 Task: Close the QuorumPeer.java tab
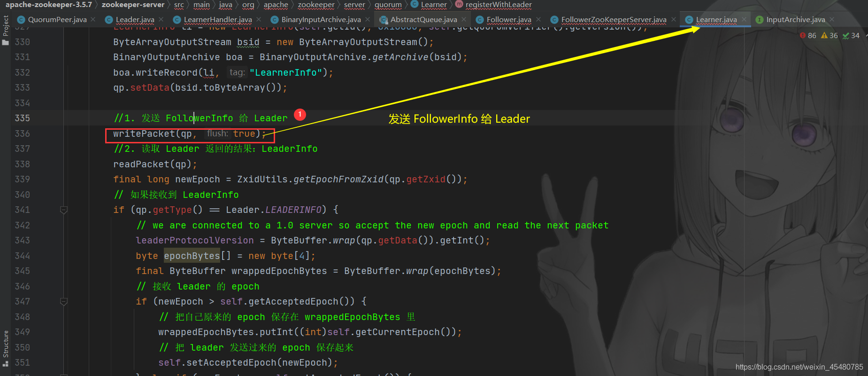[93, 19]
